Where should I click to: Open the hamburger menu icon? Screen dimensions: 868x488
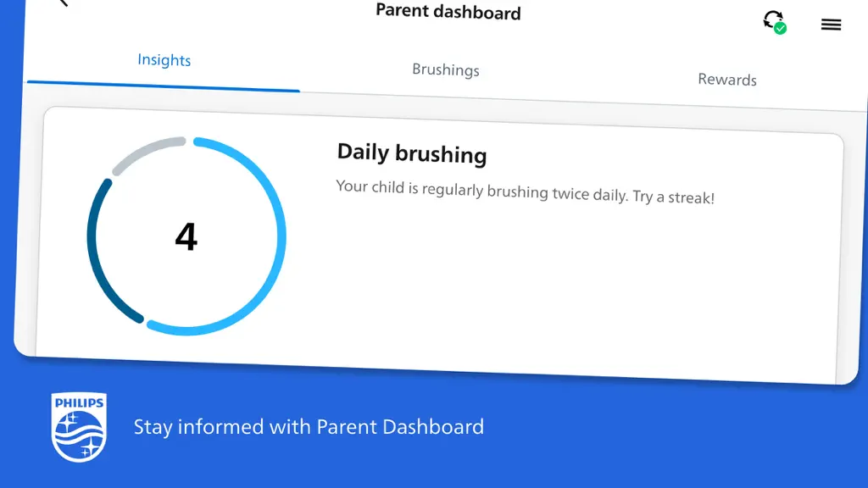click(831, 25)
